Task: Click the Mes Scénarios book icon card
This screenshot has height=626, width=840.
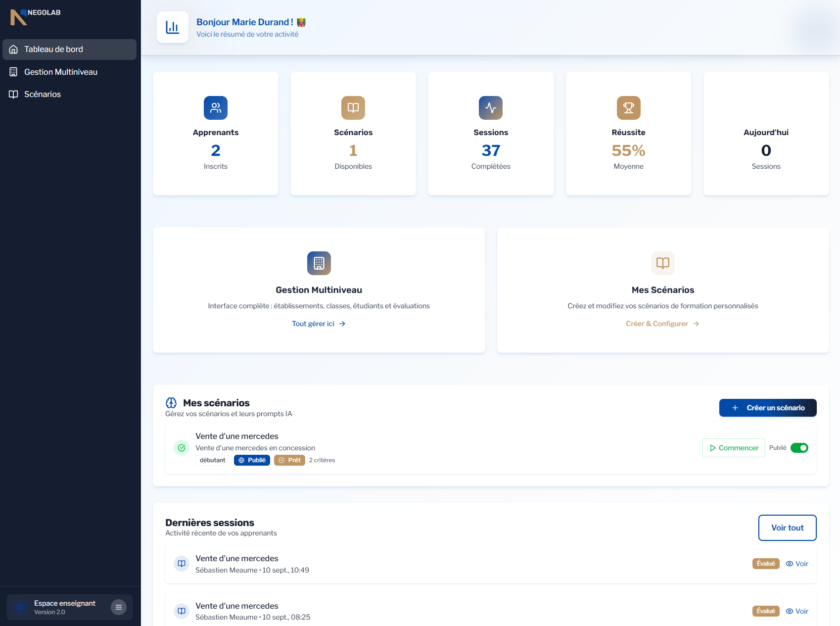Action: pyautogui.click(x=663, y=263)
